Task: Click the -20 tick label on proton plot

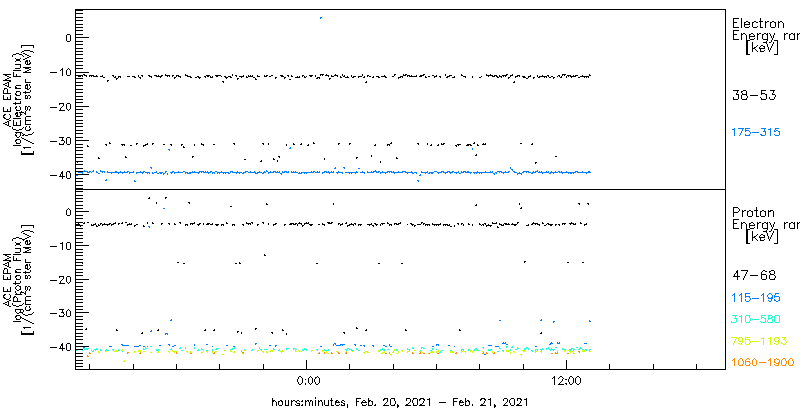Action: (x=62, y=279)
